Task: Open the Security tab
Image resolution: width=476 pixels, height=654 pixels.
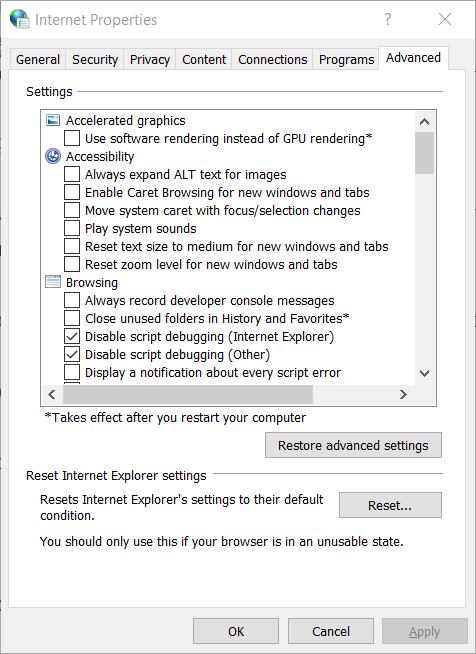Action: (x=95, y=60)
